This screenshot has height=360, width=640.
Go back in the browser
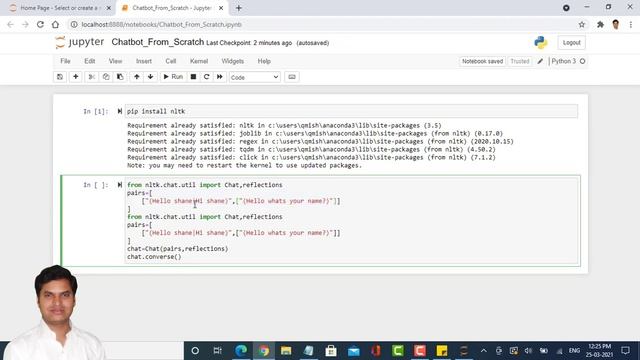pyautogui.click(x=10, y=24)
